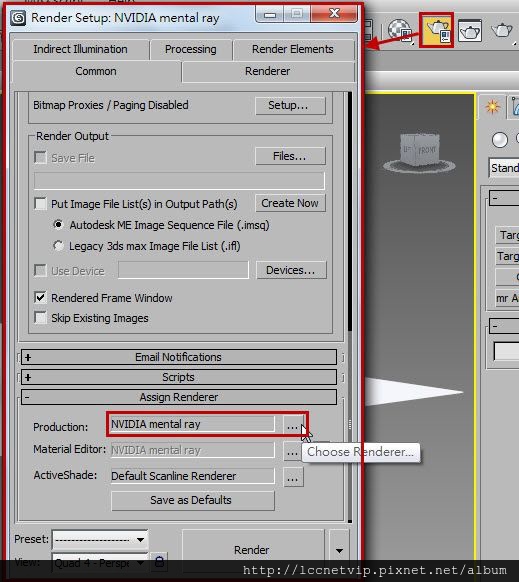This screenshot has width=519, height=582.
Task: Open the render mode arrow beside Render button
Action: pyautogui.click(x=339, y=550)
